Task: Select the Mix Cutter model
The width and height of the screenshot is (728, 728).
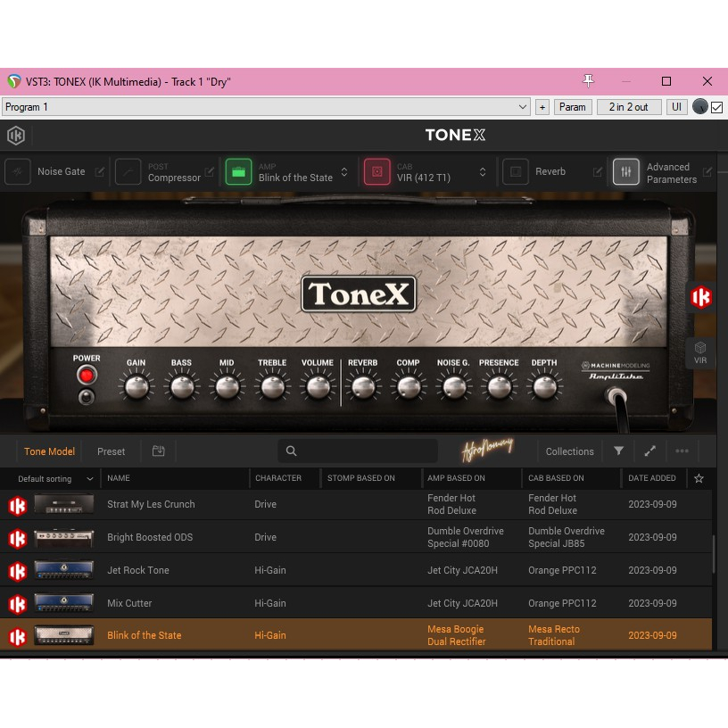Action: (x=356, y=603)
